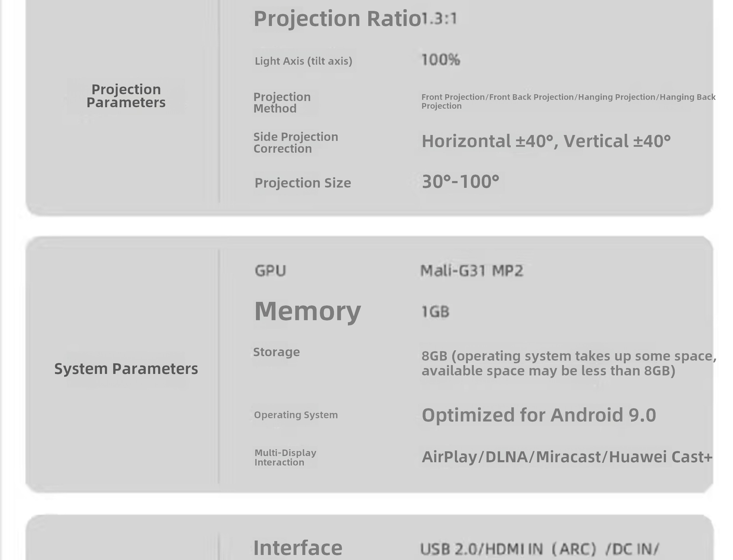Click the System Parameters section heading
This screenshot has height=560, width=733.
tap(126, 369)
